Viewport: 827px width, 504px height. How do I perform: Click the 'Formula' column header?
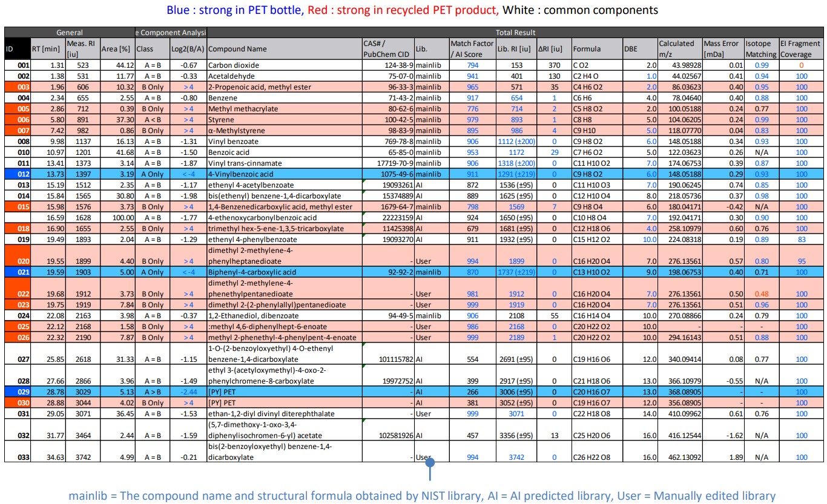596,49
